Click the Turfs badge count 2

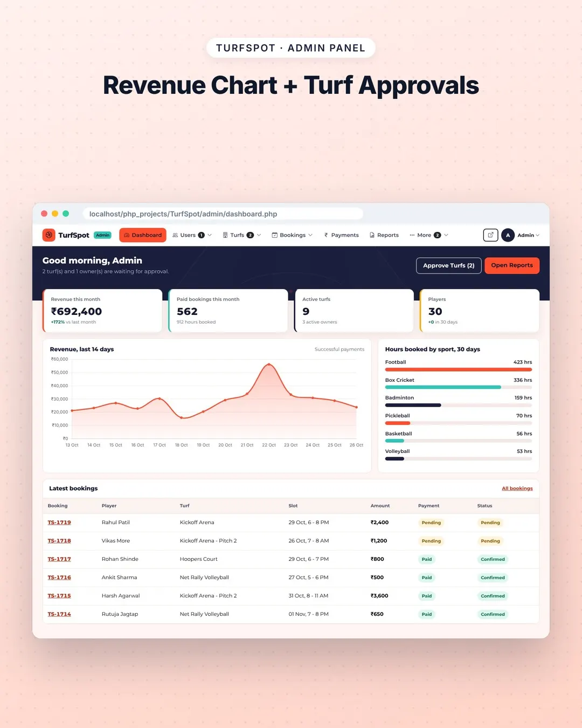click(250, 235)
